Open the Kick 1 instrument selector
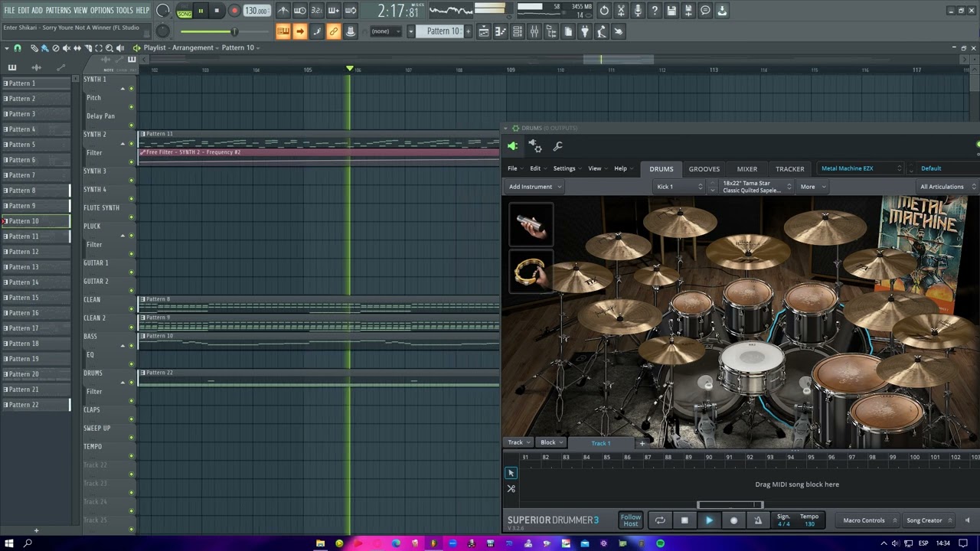The width and height of the screenshot is (980, 551). click(x=678, y=187)
